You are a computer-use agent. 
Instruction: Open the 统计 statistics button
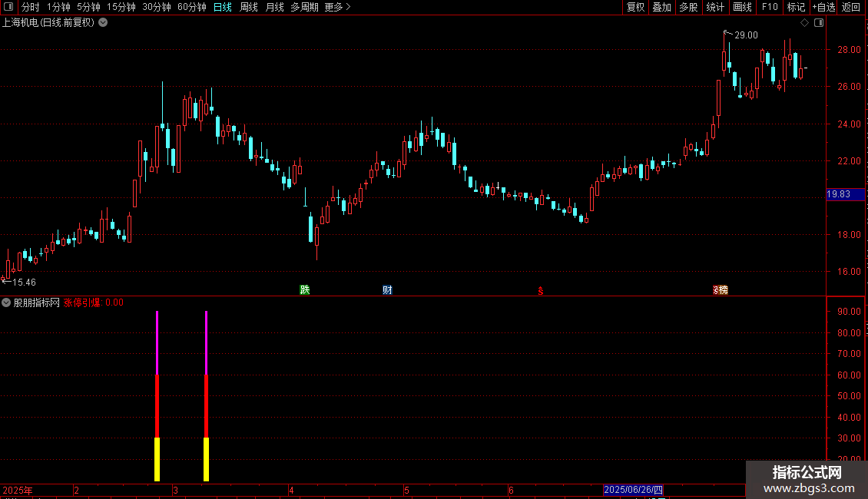pos(715,7)
